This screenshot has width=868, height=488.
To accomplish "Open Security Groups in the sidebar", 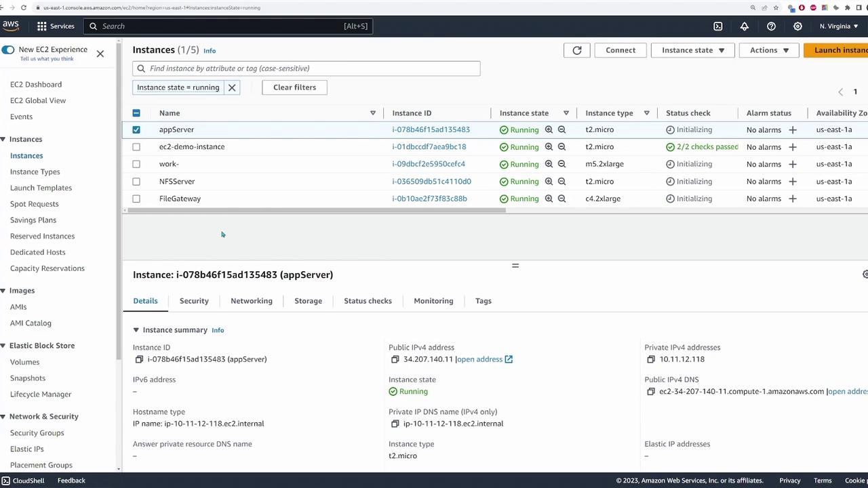I will click(37, 432).
